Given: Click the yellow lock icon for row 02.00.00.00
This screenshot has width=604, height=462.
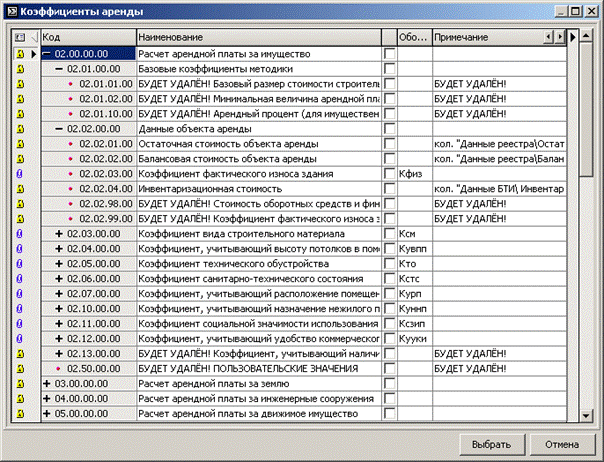Looking at the screenshot, I should pos(18,53).
